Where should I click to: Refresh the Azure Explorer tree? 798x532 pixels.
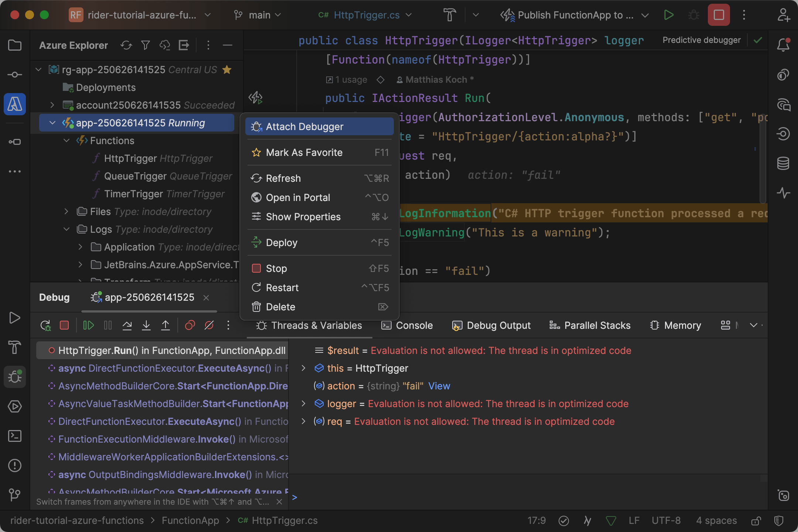tap(126, 45)
